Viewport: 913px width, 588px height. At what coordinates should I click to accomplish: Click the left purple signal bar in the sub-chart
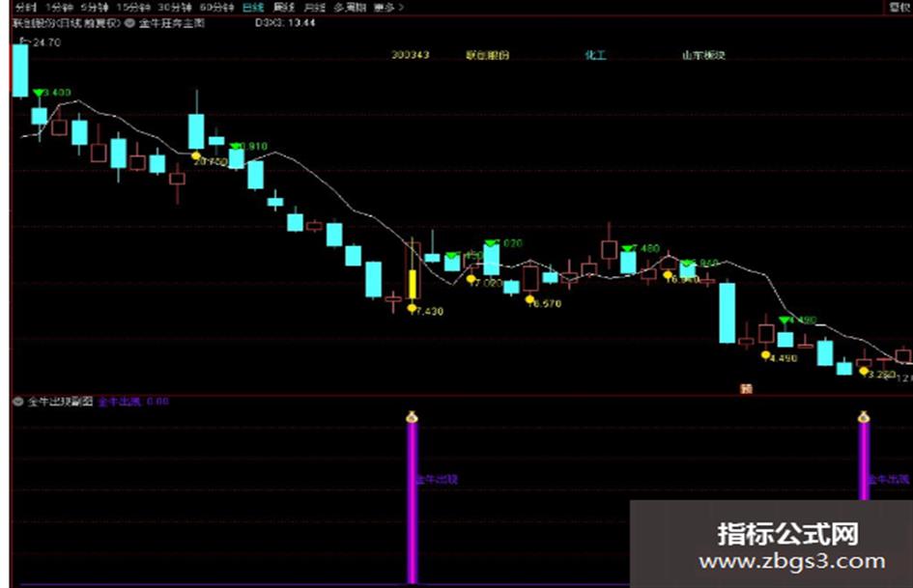coord(413,503)
